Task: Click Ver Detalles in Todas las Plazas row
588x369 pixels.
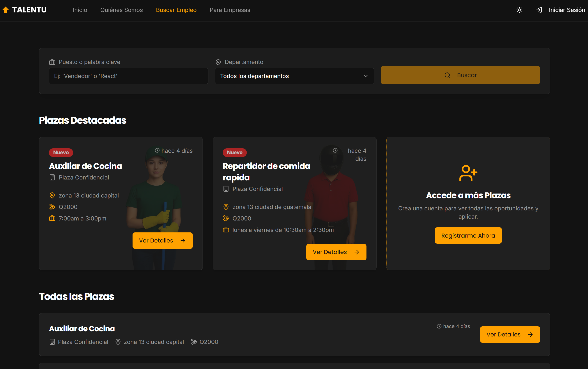Action: (x=510, y=335)
